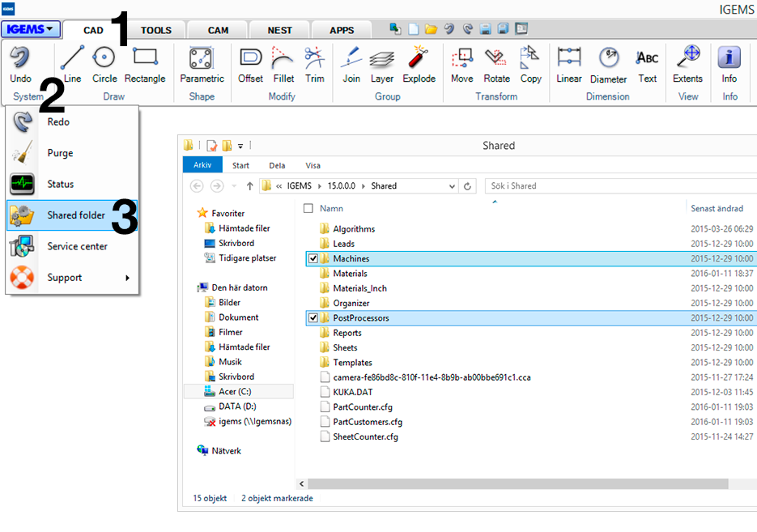Choose Purge from the System menu

(72, 153)
